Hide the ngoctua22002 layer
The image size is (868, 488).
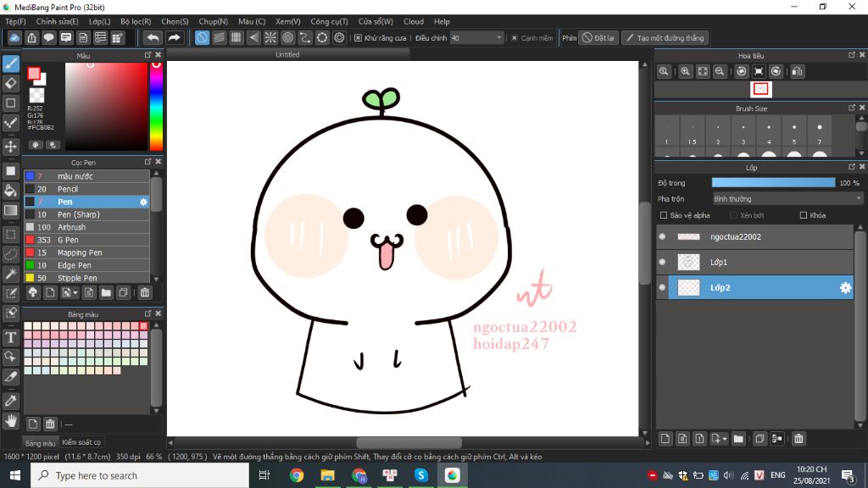pos(662,236)
